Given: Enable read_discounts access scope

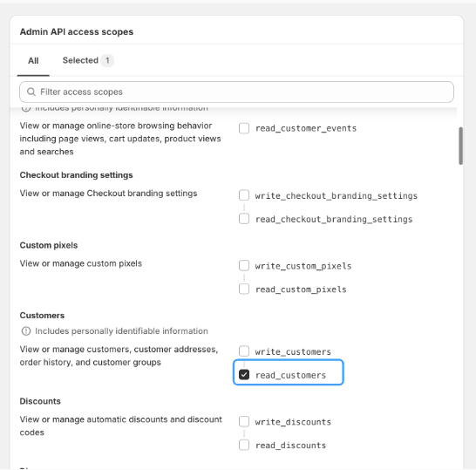Looking at the screenshot, I should (x=244, y=445).
